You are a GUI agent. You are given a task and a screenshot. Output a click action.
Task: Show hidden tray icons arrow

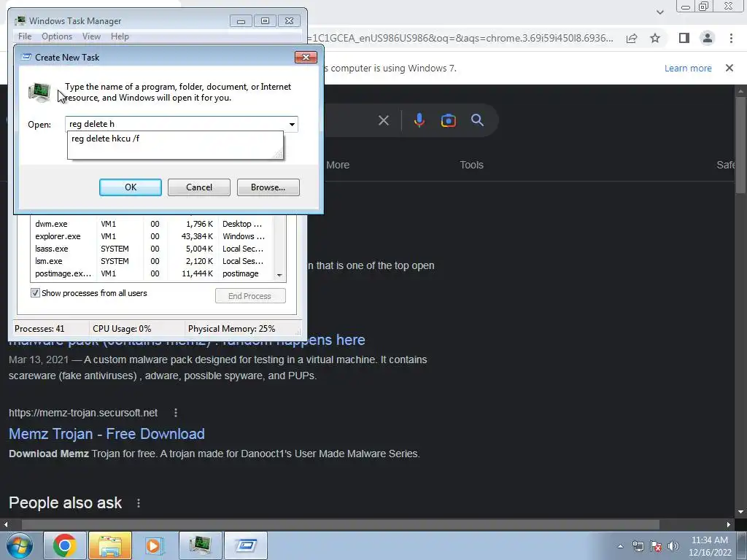(620, 547)
